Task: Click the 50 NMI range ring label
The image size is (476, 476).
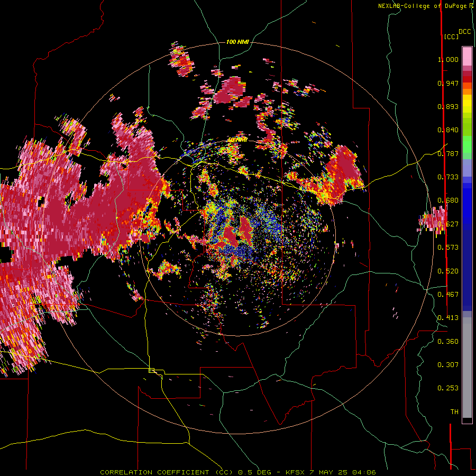Action: (x=237, y=140)
